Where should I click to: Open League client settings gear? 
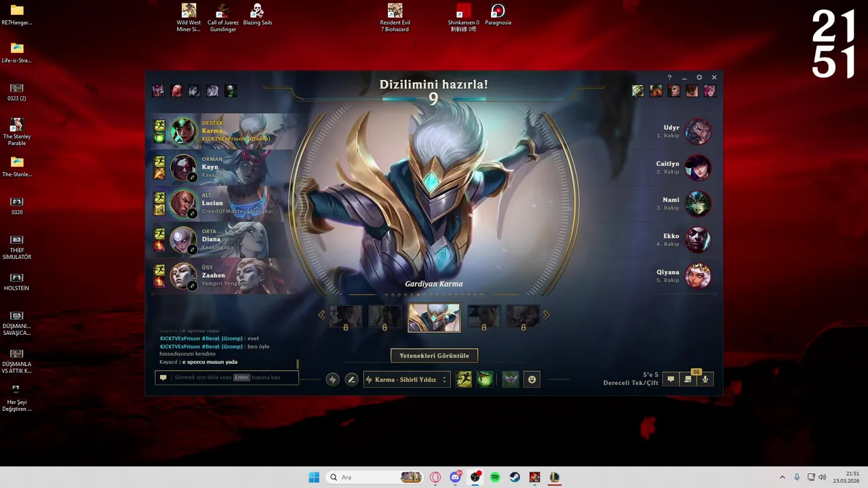click(699, 78)
